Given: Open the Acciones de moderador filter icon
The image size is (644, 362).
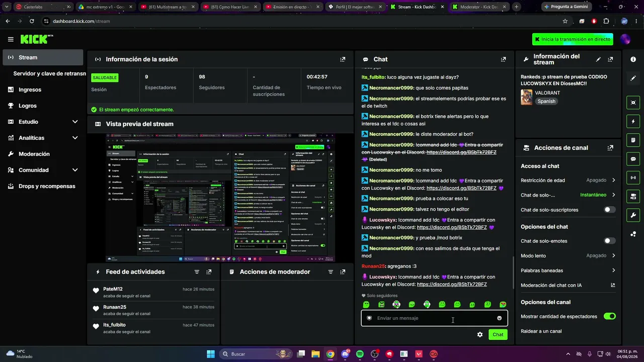Looking at the screenshot, I should click(331, 272).
